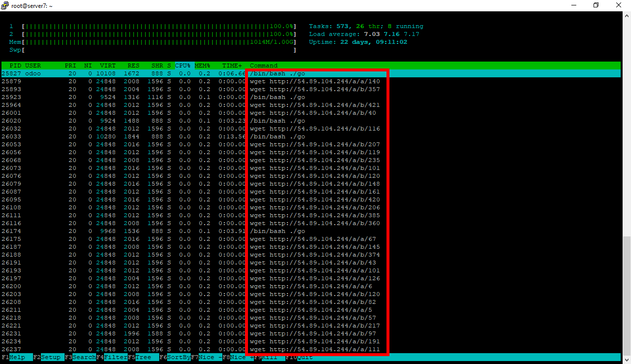
Task: Select process with PID 26056
Action: tap(311, 152)
